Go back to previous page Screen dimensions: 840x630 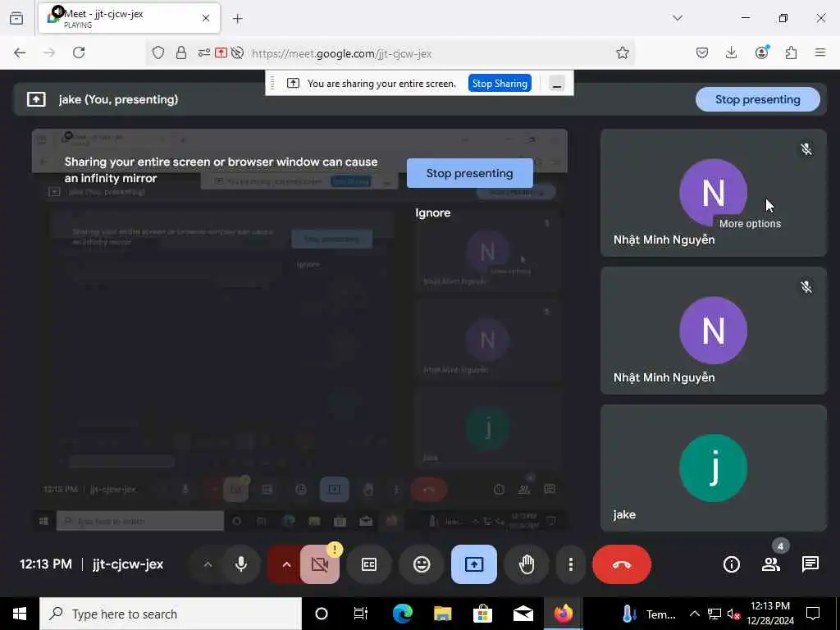click(20, 52)
